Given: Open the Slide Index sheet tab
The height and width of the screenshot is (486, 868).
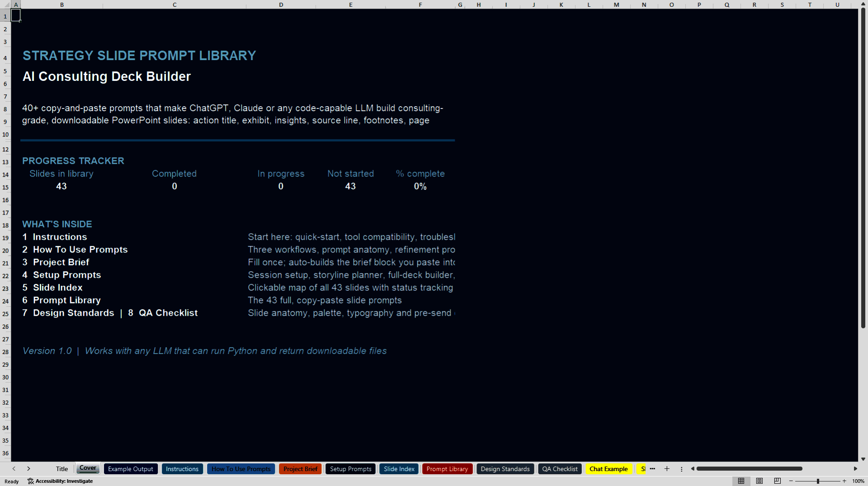Looking at the screenshot, I should [x=399, y=469].
